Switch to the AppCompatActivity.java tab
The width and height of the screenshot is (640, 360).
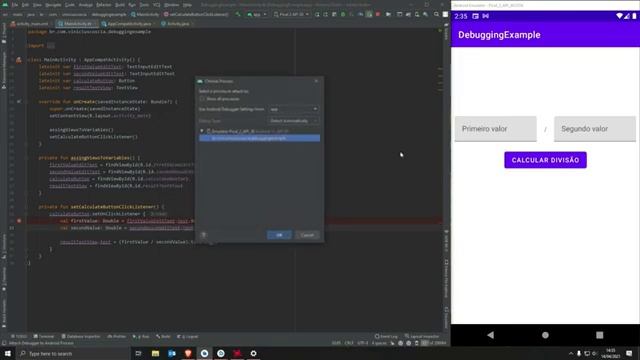click(x=129, y=24)
